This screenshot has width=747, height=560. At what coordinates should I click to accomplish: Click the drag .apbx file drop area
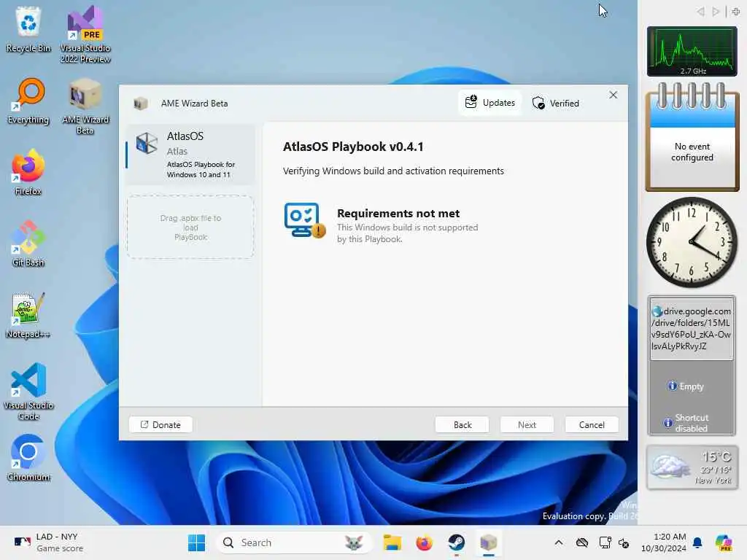[190, 227]
